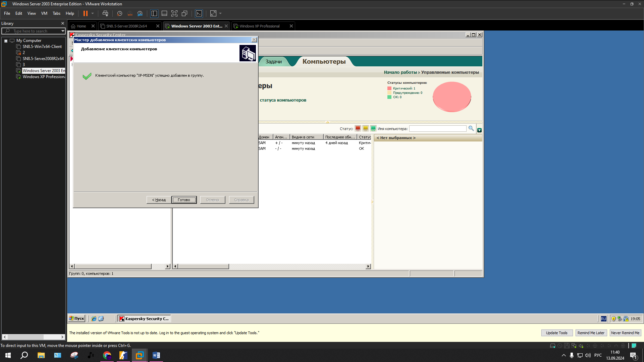Image resolution: width=644 pixels, height=362 pixels.
Task: Open the snapshot manager icon
Action: point(140,13)
